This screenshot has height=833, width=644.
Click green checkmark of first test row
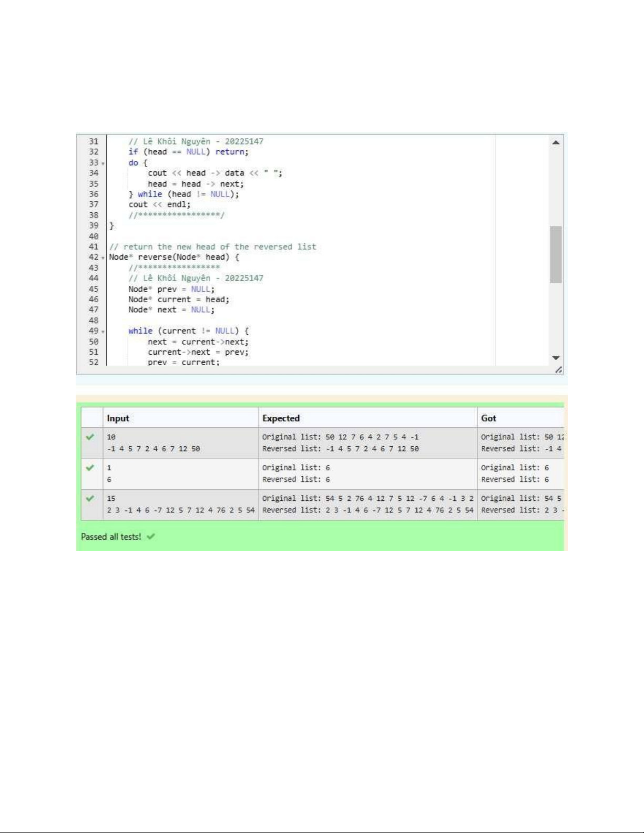pyautogui.click(x=90, y=437)
